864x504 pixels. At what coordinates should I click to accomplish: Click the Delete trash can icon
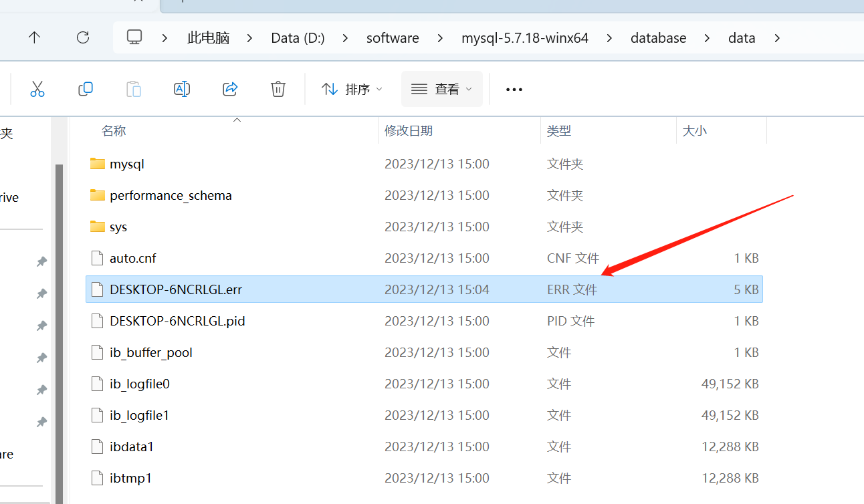278,89
